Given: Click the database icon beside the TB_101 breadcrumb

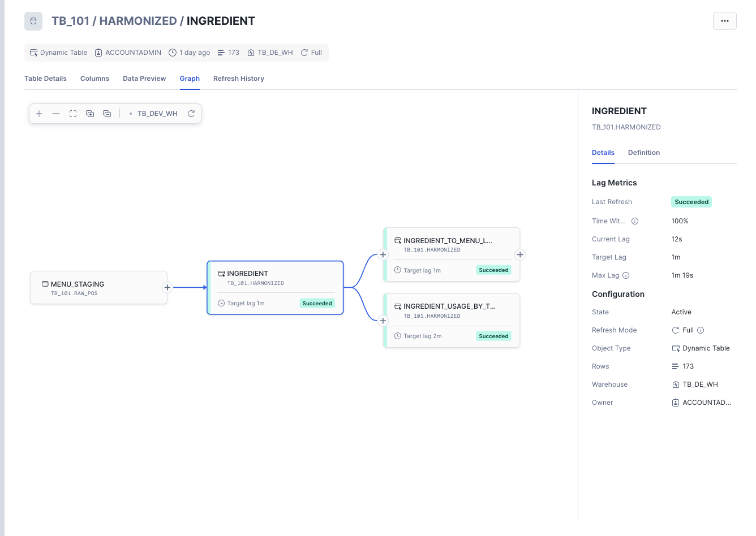Looking at the screenshot, I should (x=33, y=21).
